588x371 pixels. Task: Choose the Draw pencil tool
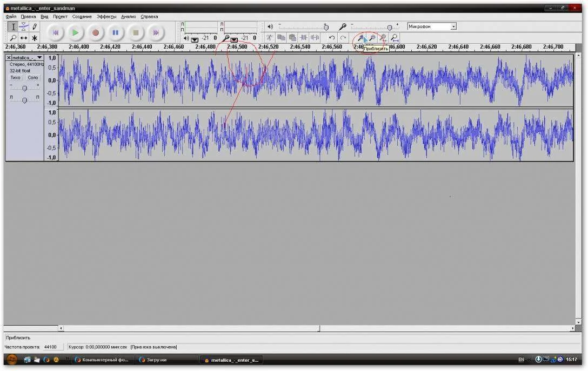point(35,26)
